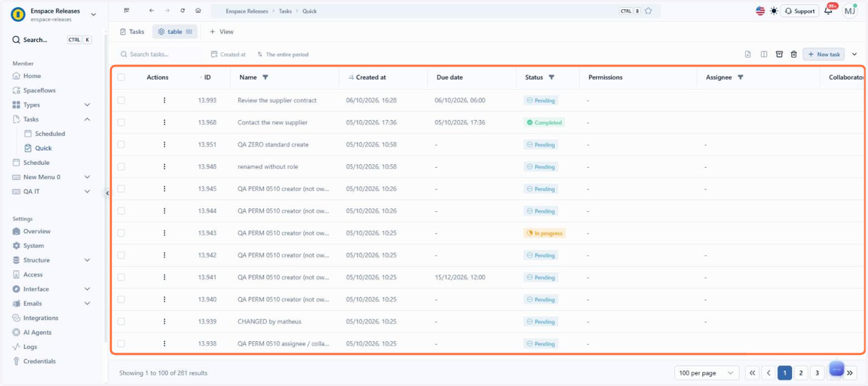Click the favorite star icon
The image size is (868, 386).
coord(648,11)
